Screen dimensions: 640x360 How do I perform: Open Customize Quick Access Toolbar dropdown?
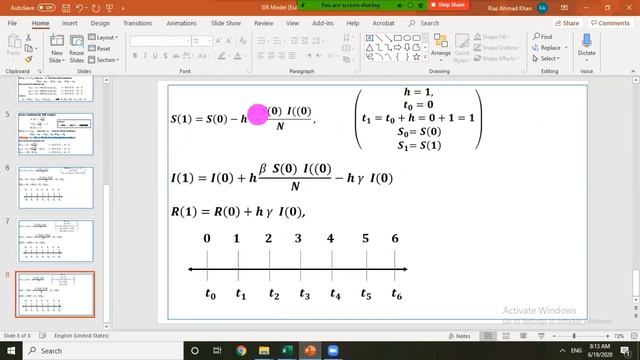tap(123, 8)
